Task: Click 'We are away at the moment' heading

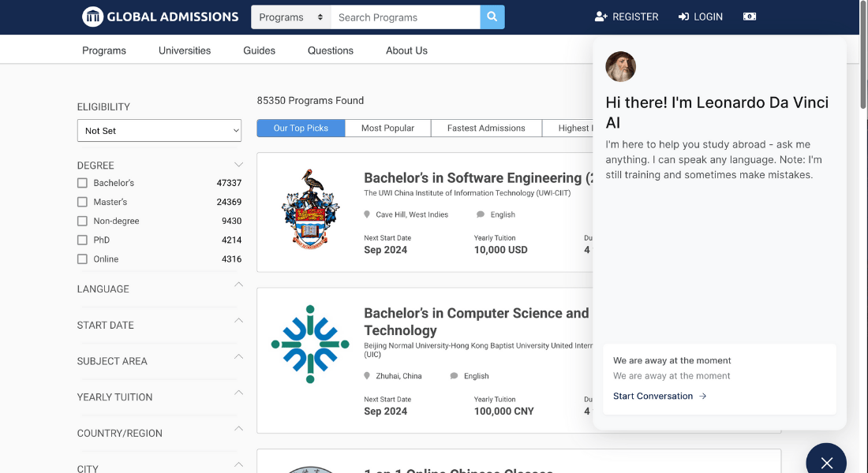Action: (672, 361)
